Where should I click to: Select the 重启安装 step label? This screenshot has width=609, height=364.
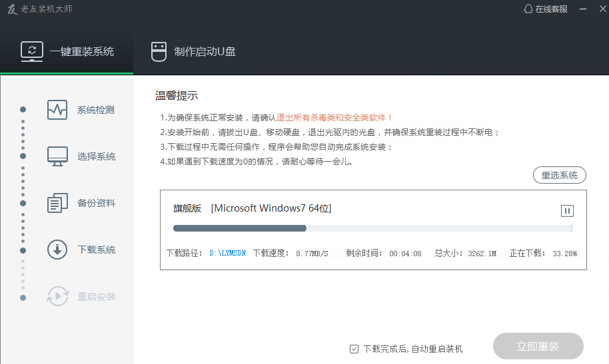point(96,297)
